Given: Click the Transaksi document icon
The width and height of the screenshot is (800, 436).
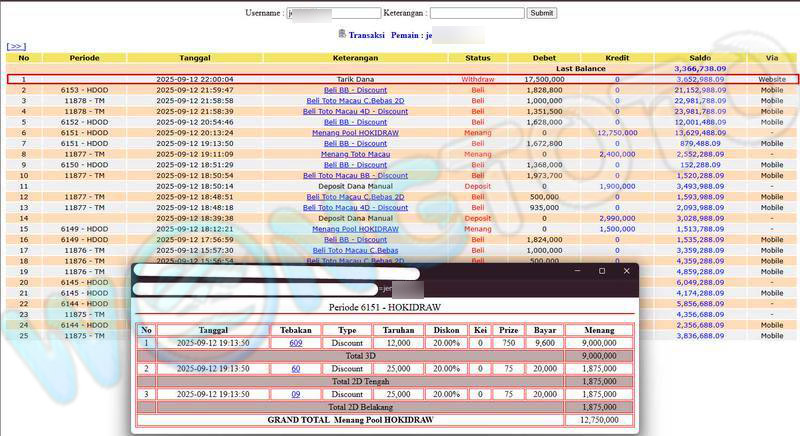Looking at the screenshot, I should pyautogui.click(x=343, y=34).
